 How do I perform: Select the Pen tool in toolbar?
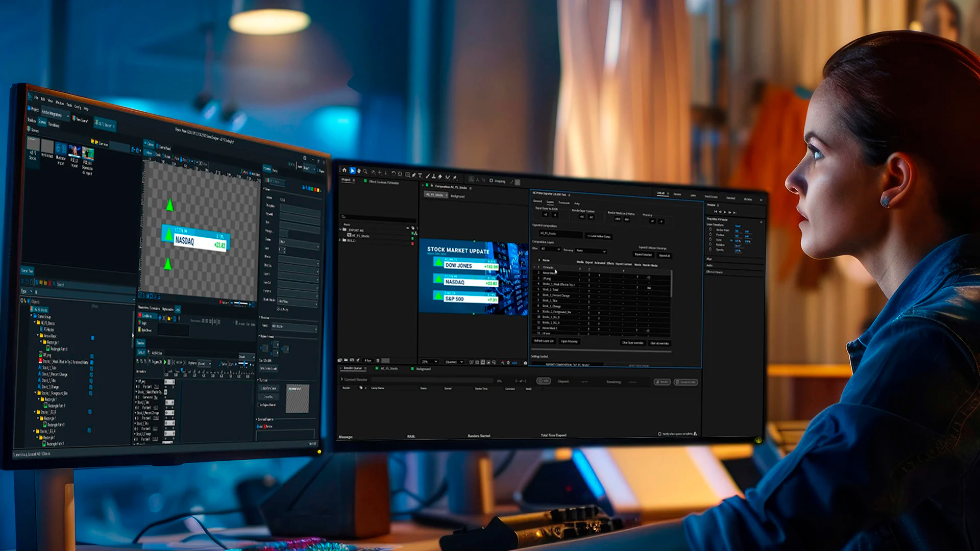413,176
